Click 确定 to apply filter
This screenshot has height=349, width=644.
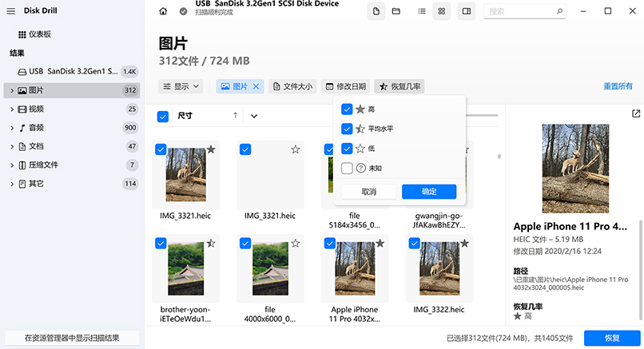pyautogui.click(x=429, y=192)
